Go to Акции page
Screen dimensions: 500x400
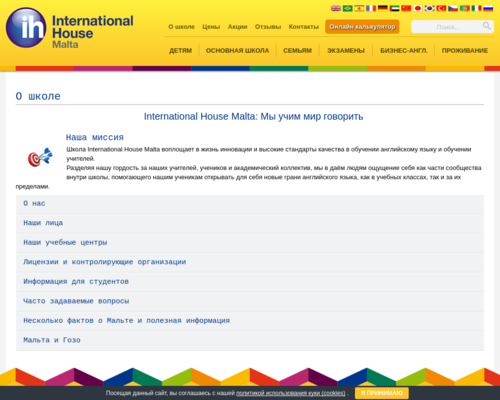point(237,27)
